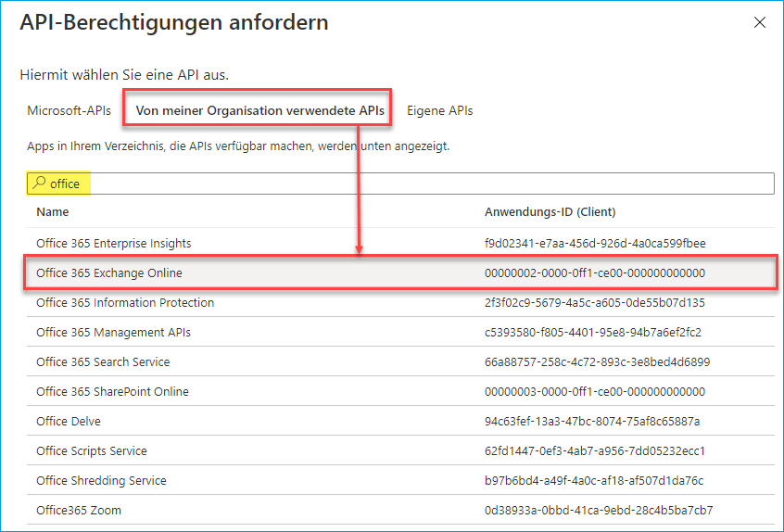Click the Anwendungs-ID (Client) column header
Viewport: 784px width, 532px height.
550,212
